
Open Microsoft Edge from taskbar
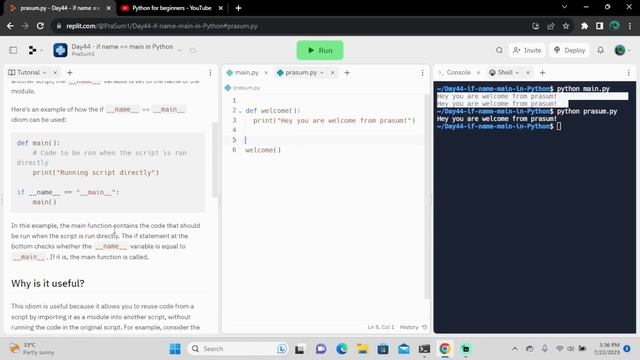[x=342, y=349]
